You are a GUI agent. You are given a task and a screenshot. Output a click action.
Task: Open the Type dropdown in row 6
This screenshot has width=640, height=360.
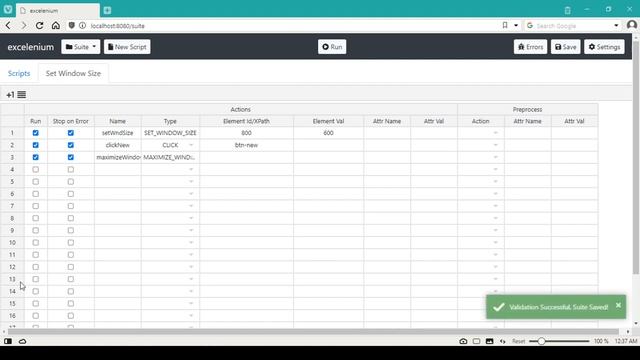click(x=191, y=194)
